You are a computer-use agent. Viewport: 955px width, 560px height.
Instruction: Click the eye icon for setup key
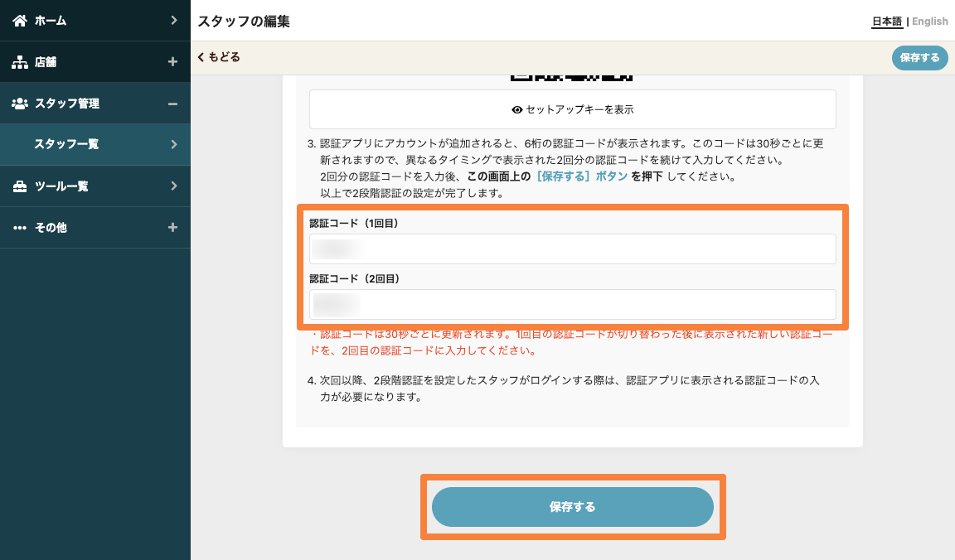(517, 109)
